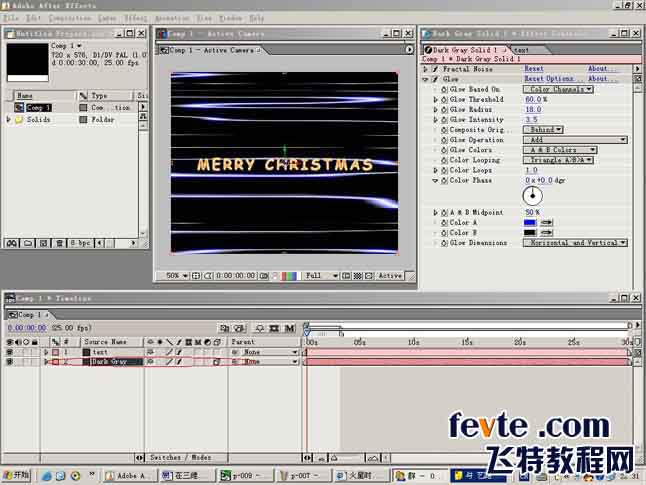Enable motion blur M button in Timeline
The height and width of the screenshot is (485, 646).
tap(290, 328)
